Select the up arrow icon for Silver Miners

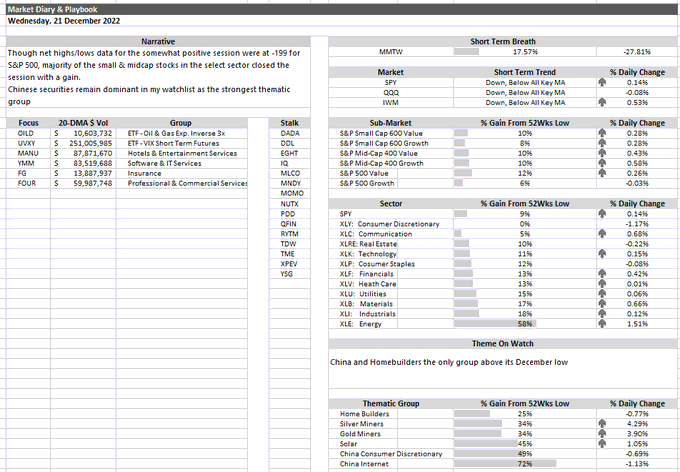click(x=603, y=423)
